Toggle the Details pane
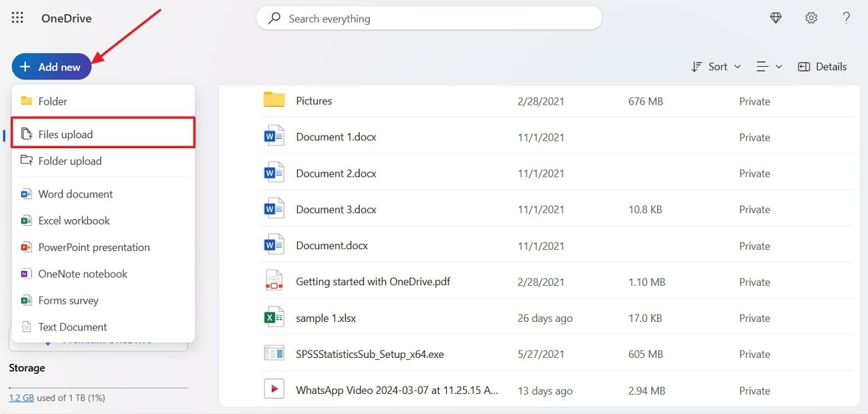This screenshot has width=868, height=414. (x=822, y=67)
